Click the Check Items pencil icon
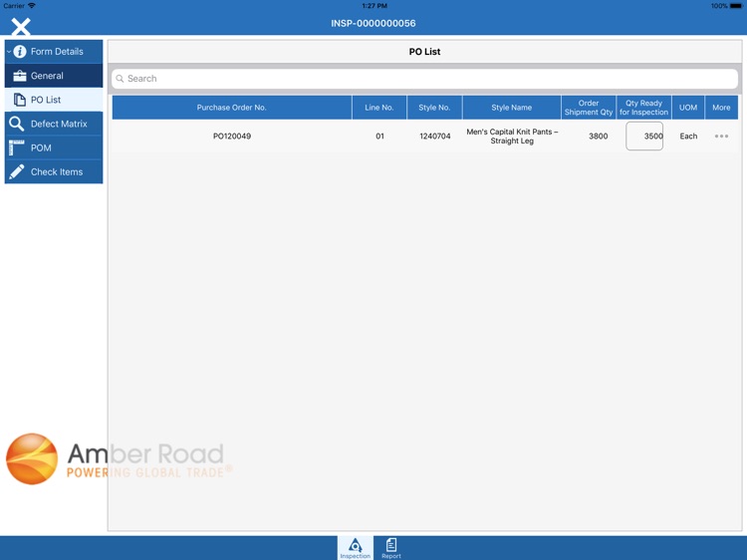Screen dimensions: 747x560 (x=17, y=171)
